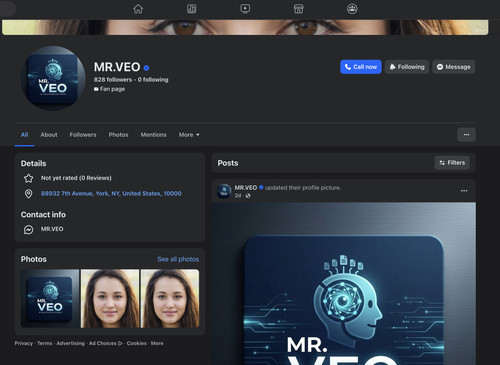Viewport: 500px width, 365px height.
Task: Open the Marketplace icon
Action: [298, 9]
